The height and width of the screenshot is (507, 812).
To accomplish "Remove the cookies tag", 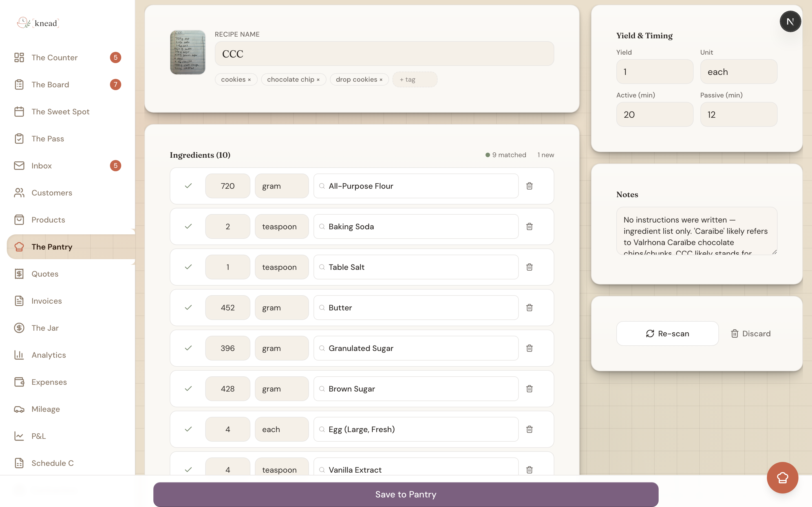I will click(x=249, y=80).
